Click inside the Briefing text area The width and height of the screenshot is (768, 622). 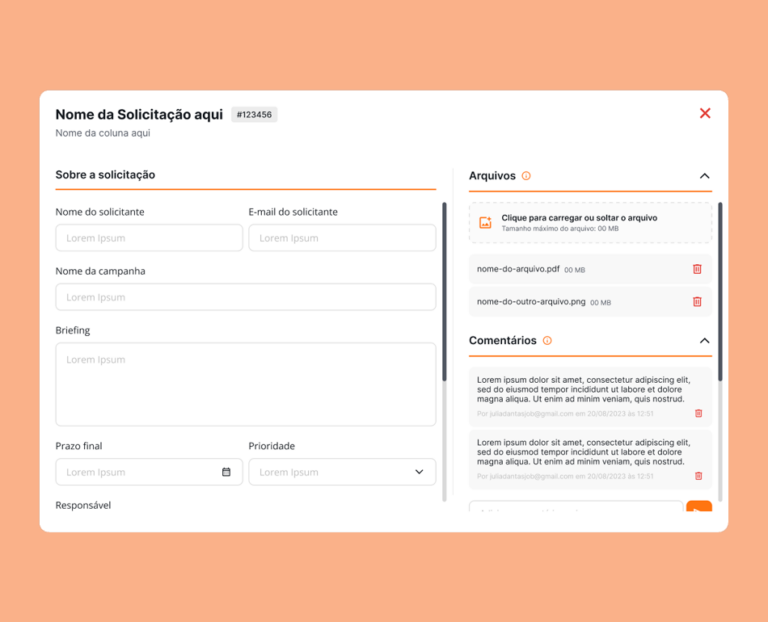(245, 384)
